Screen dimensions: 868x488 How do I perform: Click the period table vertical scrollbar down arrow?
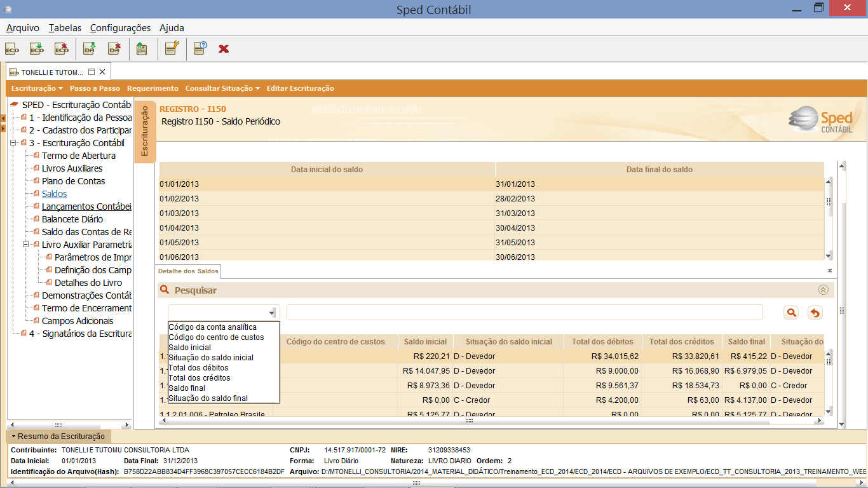pyautogui.click(x=829, y=255)
